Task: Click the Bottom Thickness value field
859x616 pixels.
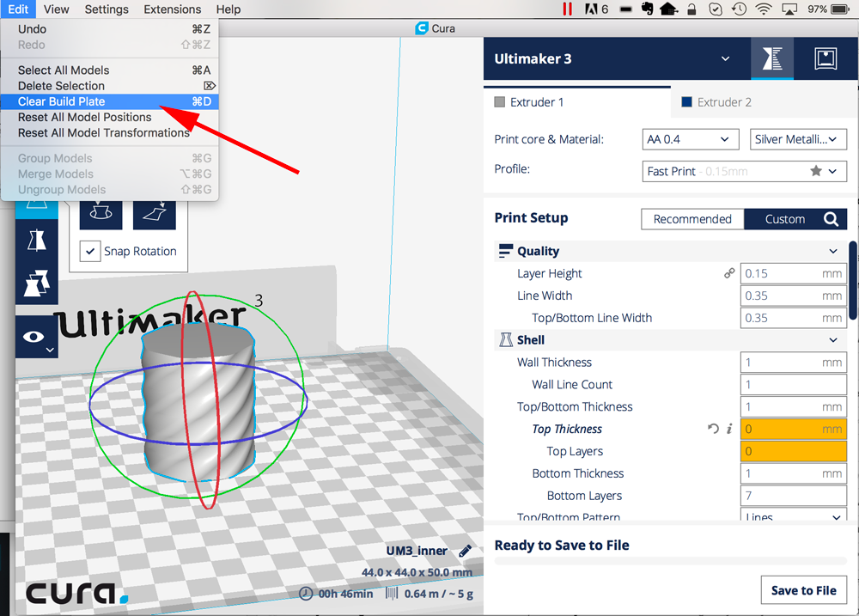Action: tap(793, 473)
